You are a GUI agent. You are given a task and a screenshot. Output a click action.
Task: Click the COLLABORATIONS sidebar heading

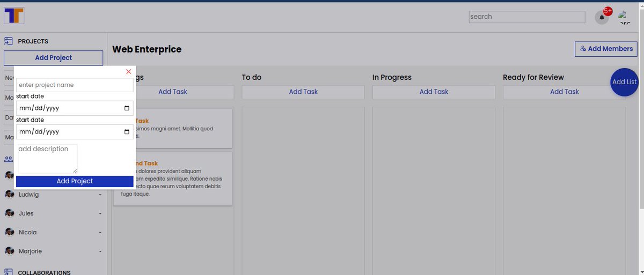[45, 272]
